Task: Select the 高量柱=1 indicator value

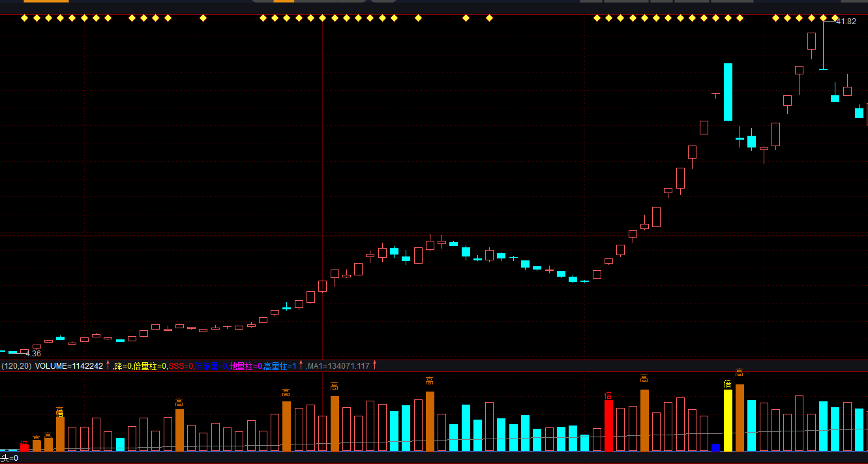Action: [280, 366]
